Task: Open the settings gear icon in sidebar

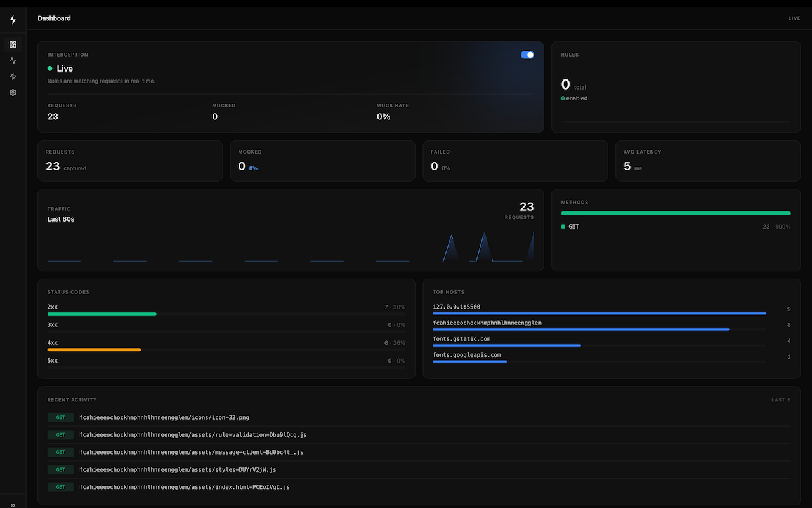Action: pyautogui.click(x=13, y=92)
